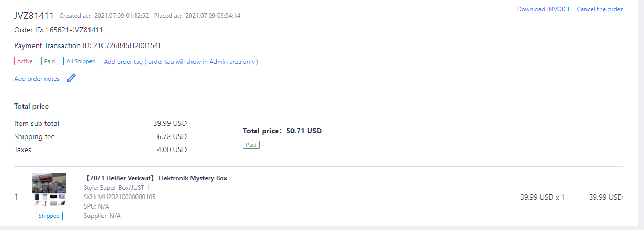Click Cancel the order link
The image size is (644, 230).
click(x=600, y=9)
